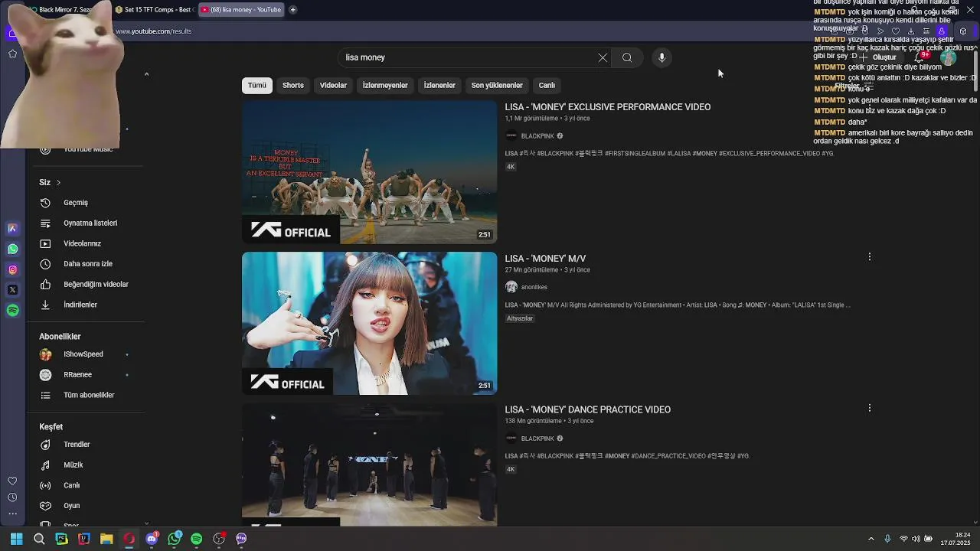
Task: Click the İndirilenler download icon
Action: click(x=45, y=305)
